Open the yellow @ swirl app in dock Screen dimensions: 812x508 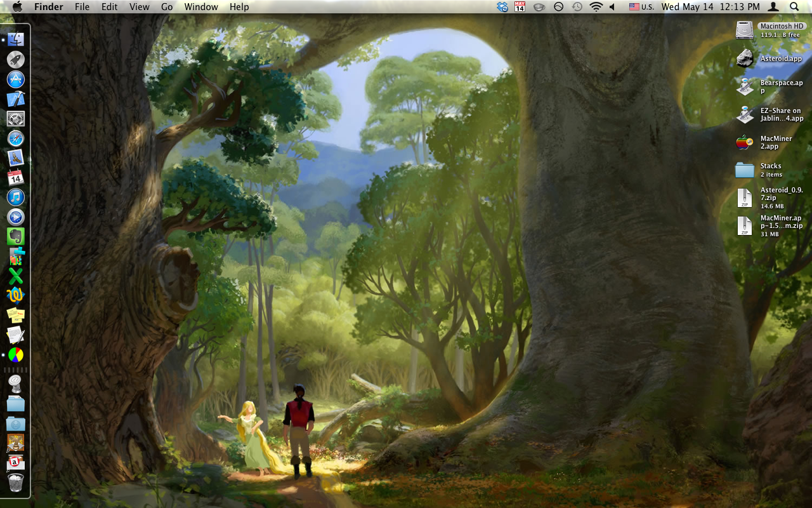(15, 295)
